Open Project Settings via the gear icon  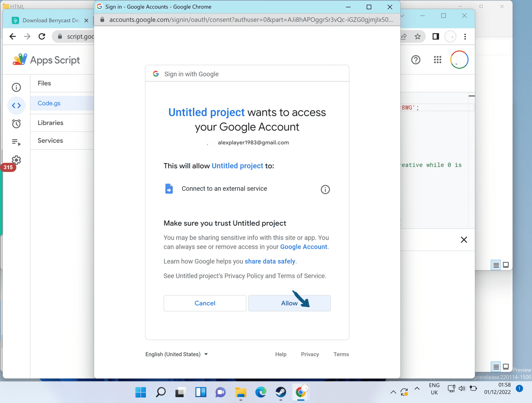16,160
